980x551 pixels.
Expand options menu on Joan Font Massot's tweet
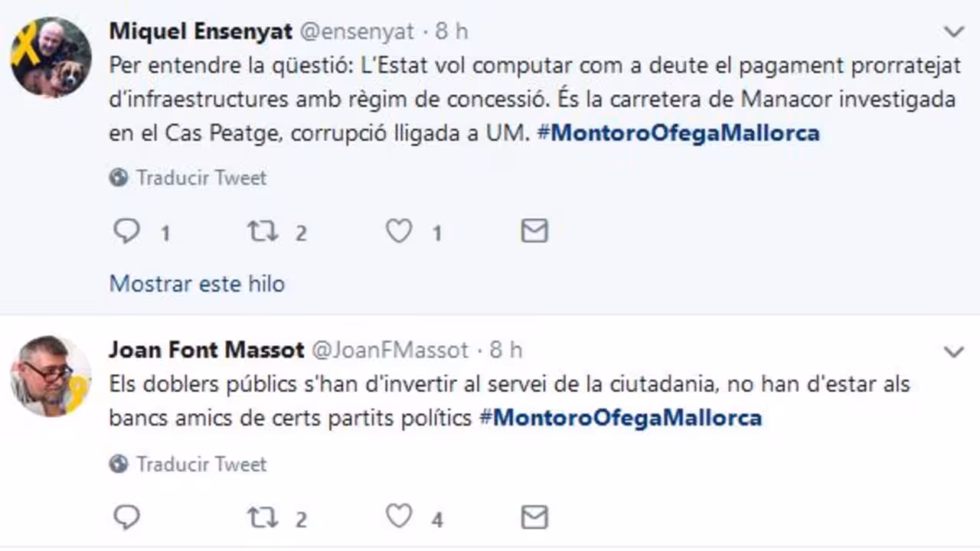(953, 351)
